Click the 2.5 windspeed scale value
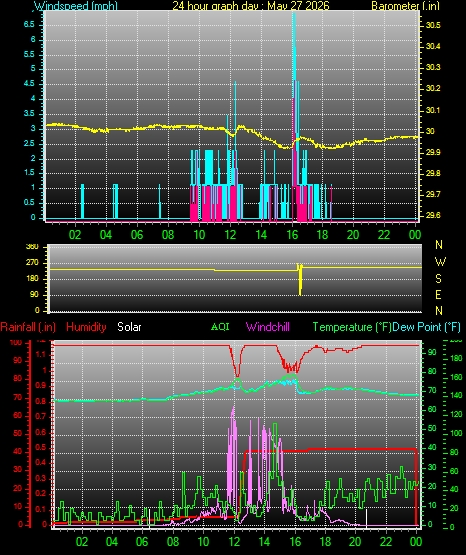 coord(29,143)
